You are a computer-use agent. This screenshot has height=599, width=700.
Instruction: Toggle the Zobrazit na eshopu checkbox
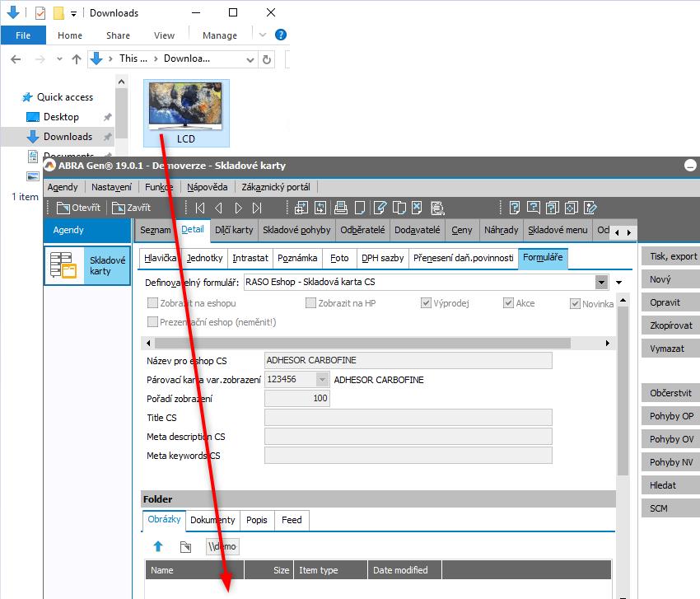click(x=152, y=303)
